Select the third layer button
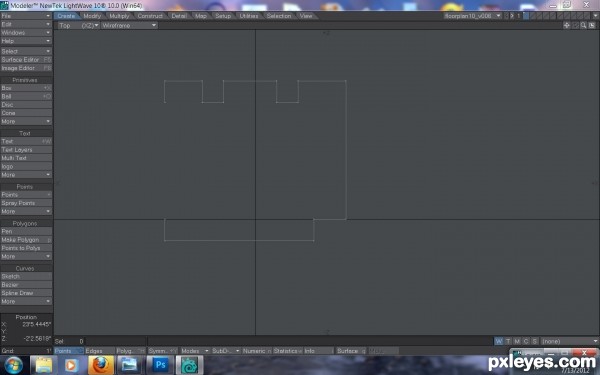The width and height of the screenshot is (600, 375). click(539, 16)
